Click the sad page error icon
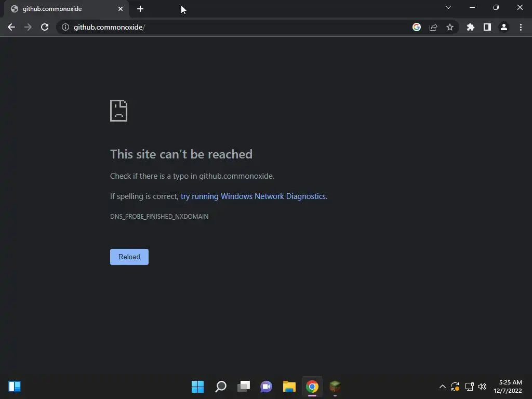Image resolution: width=532 pixels, height=399 pixels. tap(119, 111)
